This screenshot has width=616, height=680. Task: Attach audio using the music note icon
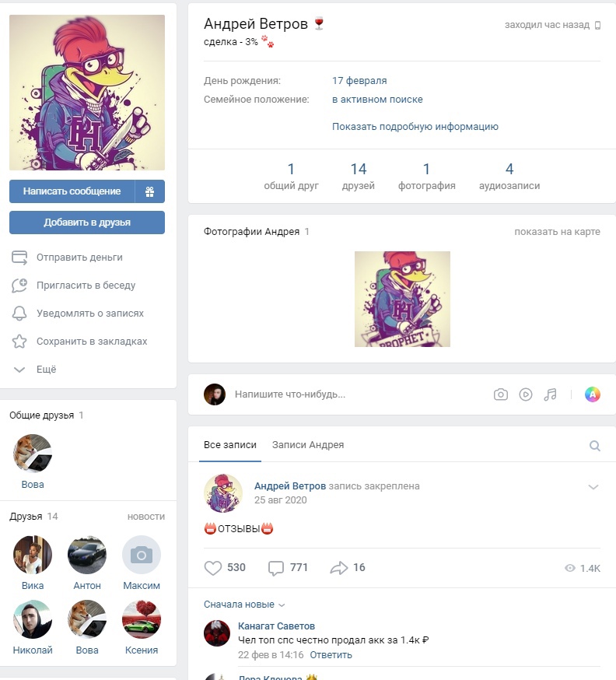tap(550, 394)
